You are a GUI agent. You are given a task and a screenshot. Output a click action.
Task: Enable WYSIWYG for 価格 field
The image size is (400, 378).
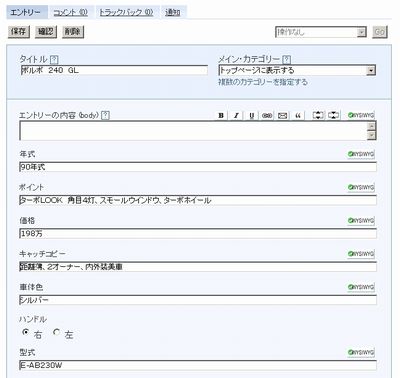361,221
